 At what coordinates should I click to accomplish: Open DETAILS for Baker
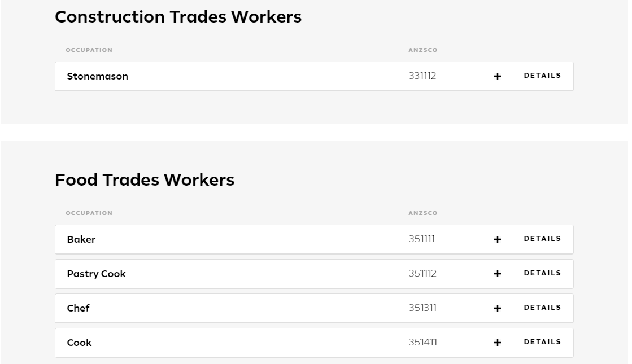pos(542,239)
